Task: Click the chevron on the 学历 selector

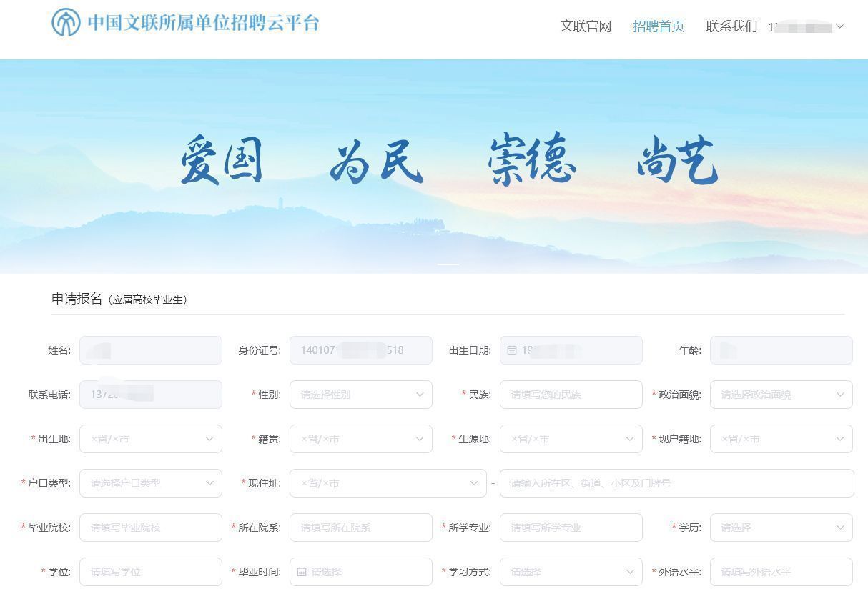Action: 841,528
